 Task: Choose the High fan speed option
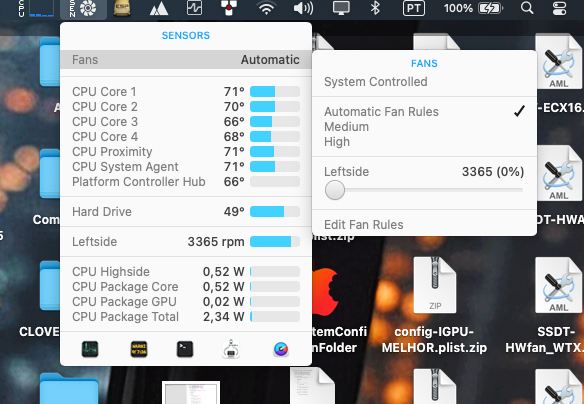(x=337, y=141)
